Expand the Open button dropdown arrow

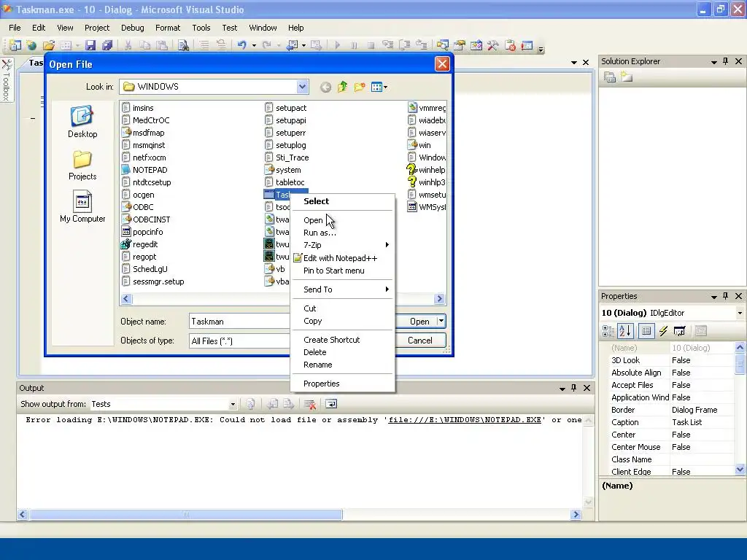[441, 321]
